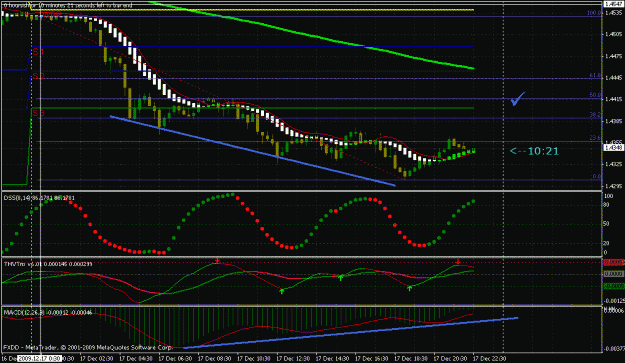Select the green up arrow near 12:30
Viewport: 625px width, 363px height.
tap(282, 291)
